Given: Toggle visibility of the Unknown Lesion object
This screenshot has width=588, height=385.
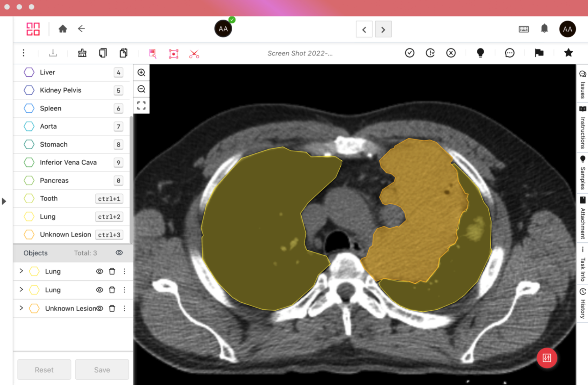Looking at the screenshot, I should click(99, 308).
